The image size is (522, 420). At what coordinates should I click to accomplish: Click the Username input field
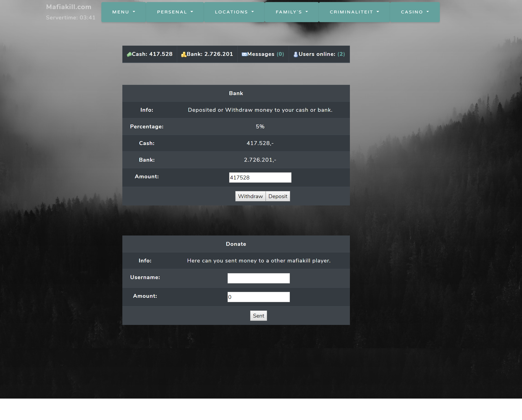pos(258,278)
